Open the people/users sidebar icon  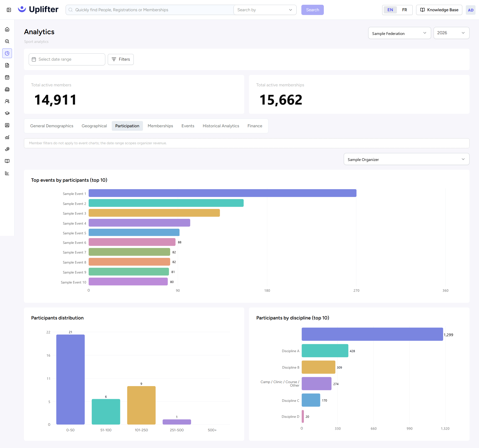coord(7,101)
